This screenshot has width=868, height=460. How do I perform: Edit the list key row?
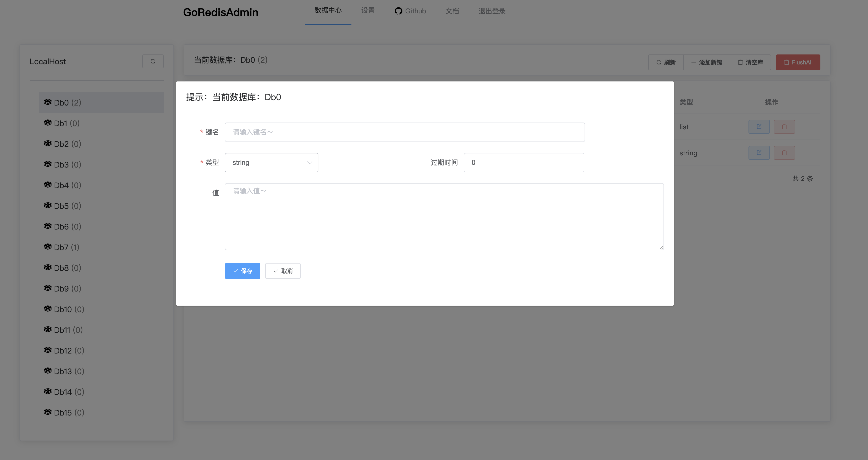pos(759,127)
